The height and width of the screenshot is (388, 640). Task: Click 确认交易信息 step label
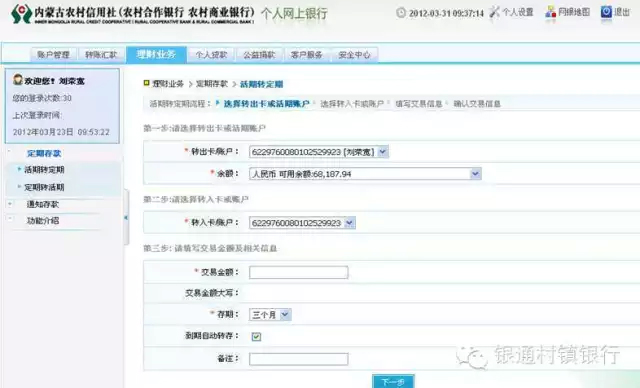[x=477, y=104]
